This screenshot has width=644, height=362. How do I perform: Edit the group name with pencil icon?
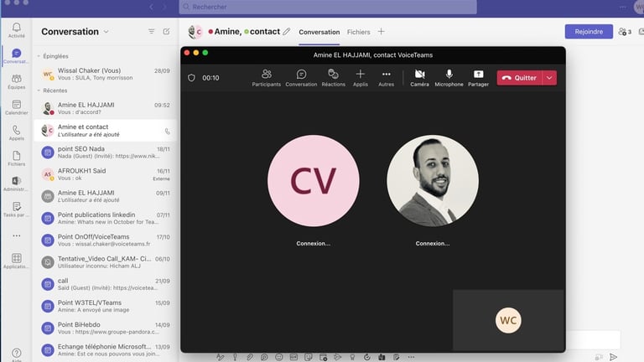(287, 32)
